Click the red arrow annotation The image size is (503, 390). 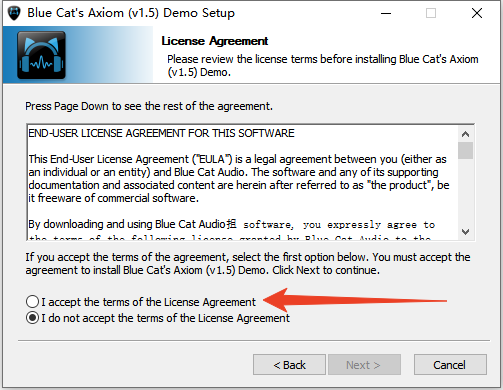click(355, 300)
